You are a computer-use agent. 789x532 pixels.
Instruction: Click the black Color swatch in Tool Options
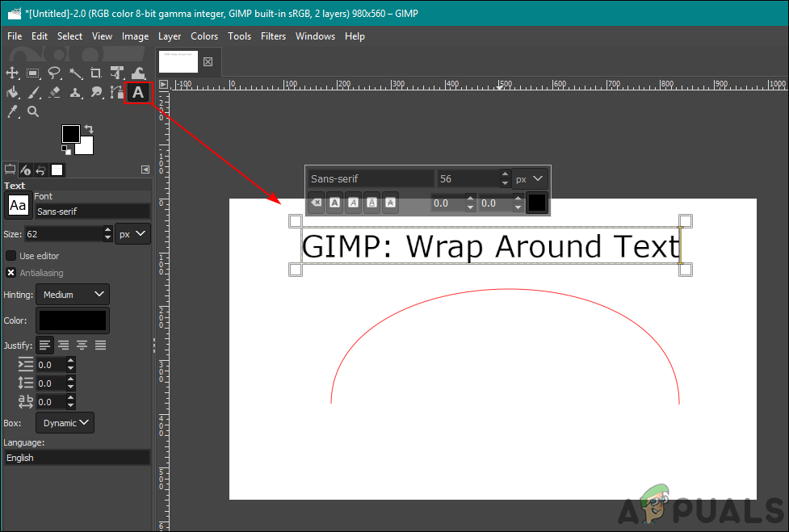[72, 320]
